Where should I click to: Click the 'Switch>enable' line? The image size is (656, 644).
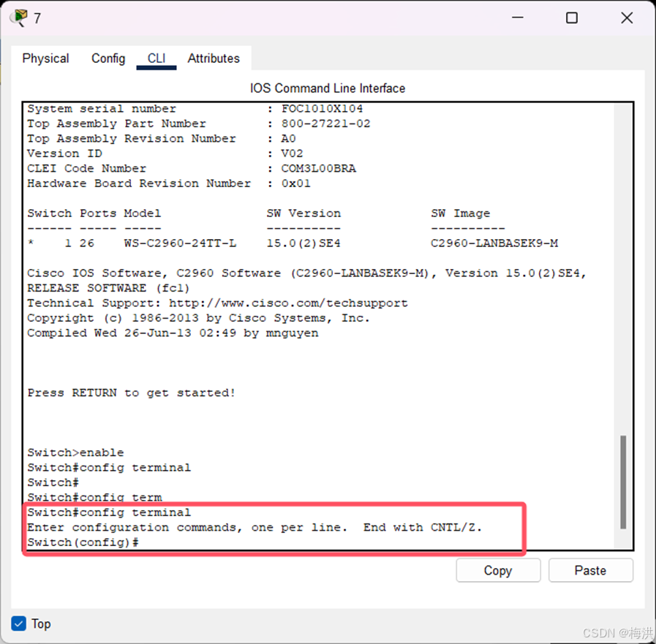[x=75, y=452]
